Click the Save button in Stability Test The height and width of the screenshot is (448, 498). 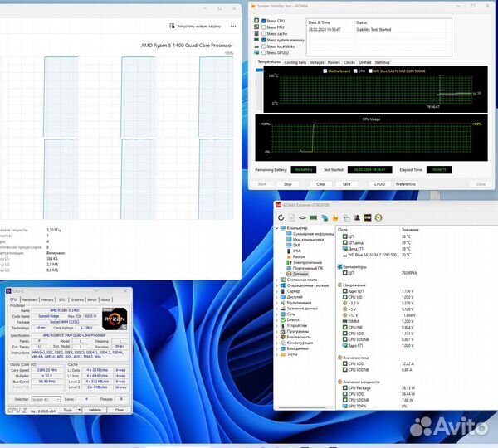(x=346, y=184)
